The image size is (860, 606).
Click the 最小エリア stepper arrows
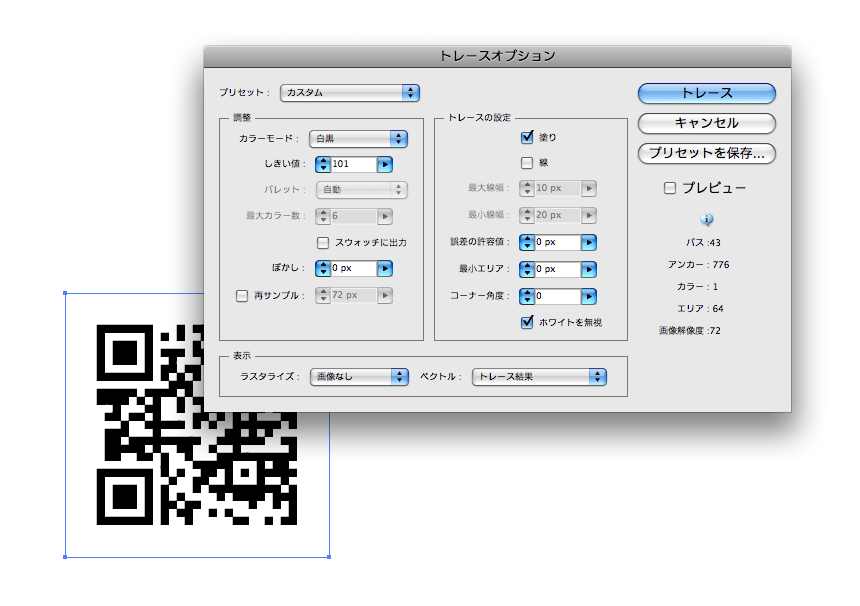[527, 269]
